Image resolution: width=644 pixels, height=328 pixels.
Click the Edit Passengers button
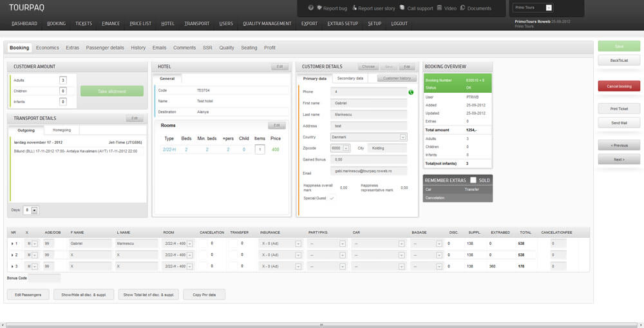click(28, 294)
